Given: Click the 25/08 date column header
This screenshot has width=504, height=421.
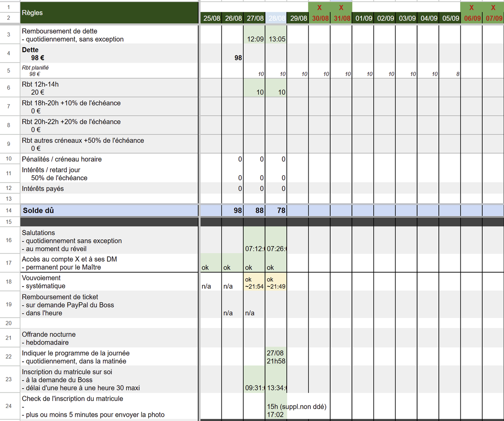Looking at the screenshot, I should (x=211, y=18).
